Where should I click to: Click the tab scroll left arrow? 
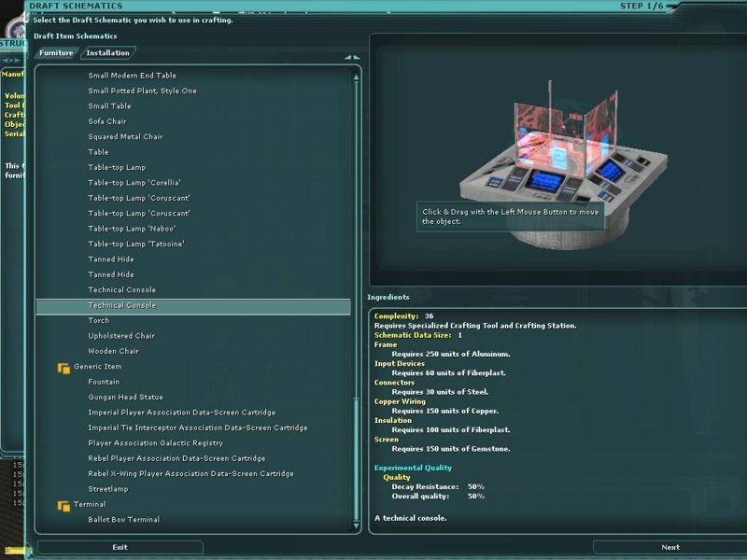click(347, 57)
